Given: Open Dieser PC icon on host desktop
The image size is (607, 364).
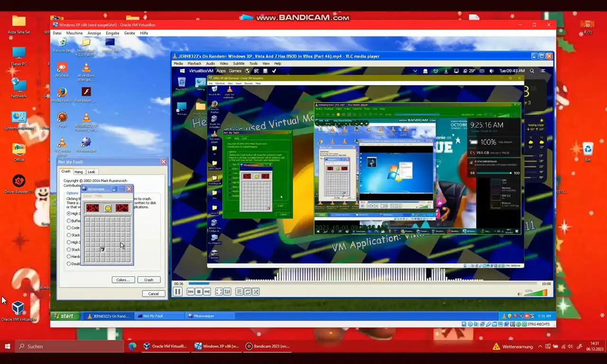Looking at the screenshot, I should [19, 56].
